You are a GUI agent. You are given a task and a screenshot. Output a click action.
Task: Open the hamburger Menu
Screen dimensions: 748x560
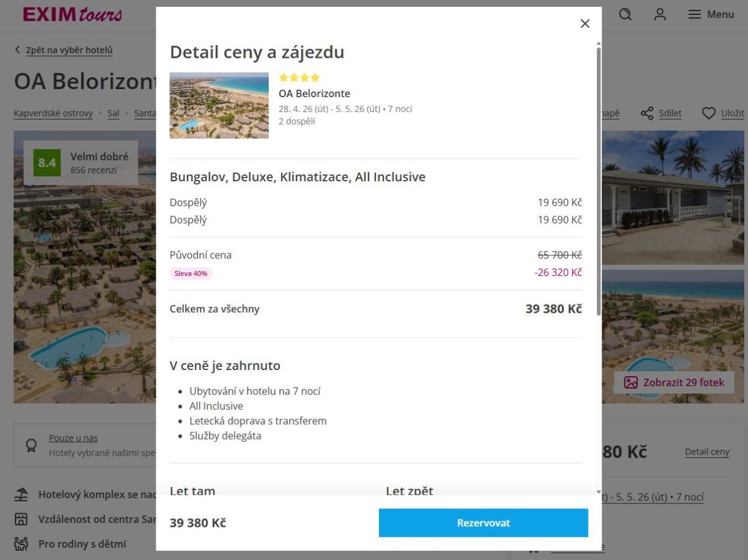[711, 14]
